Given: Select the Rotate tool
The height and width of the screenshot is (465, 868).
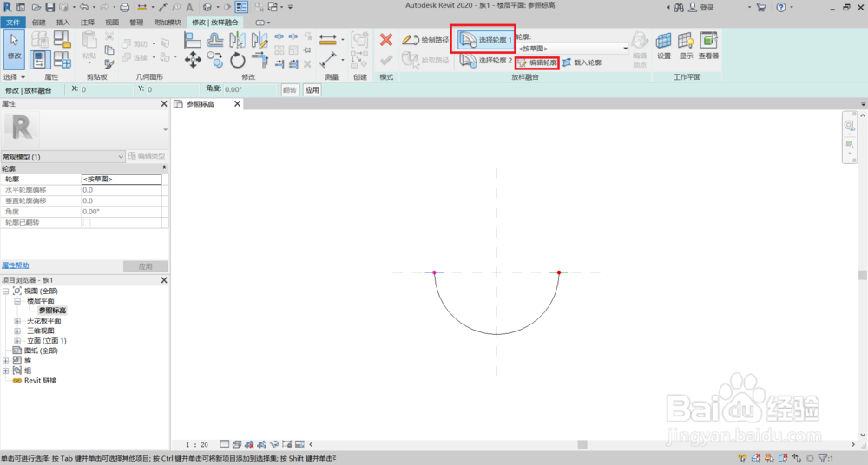Looking at the screenshot, I should (x=238, y=60).
